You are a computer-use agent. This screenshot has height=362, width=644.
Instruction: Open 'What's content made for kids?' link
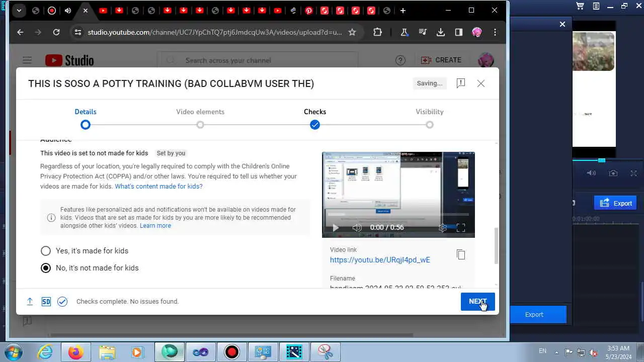tap(158, 187)
